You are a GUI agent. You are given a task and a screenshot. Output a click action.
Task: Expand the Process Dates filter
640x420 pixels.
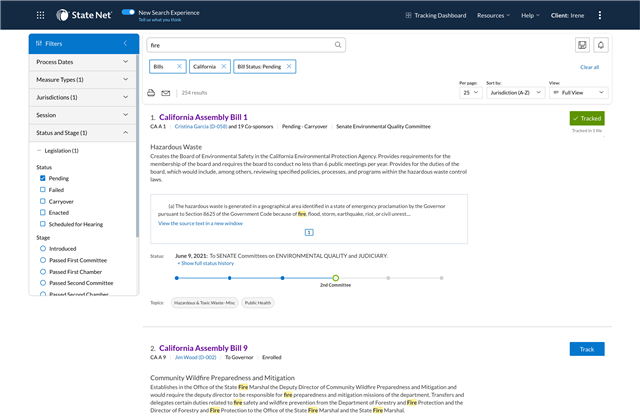[82, 62]
